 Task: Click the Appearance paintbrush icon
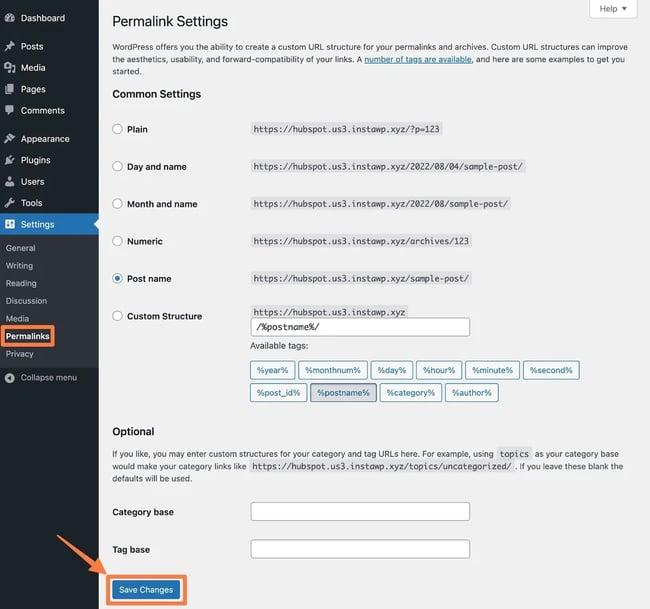[10, 138]
